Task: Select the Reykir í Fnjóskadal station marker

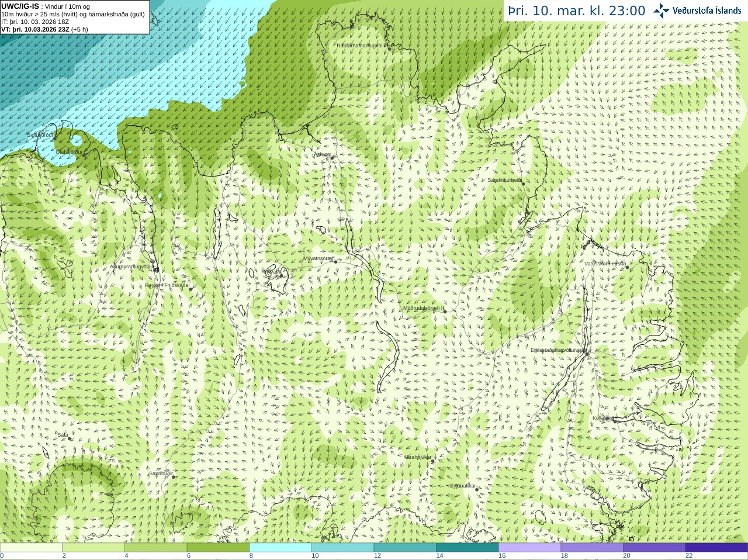Action: tap(191, 289)
